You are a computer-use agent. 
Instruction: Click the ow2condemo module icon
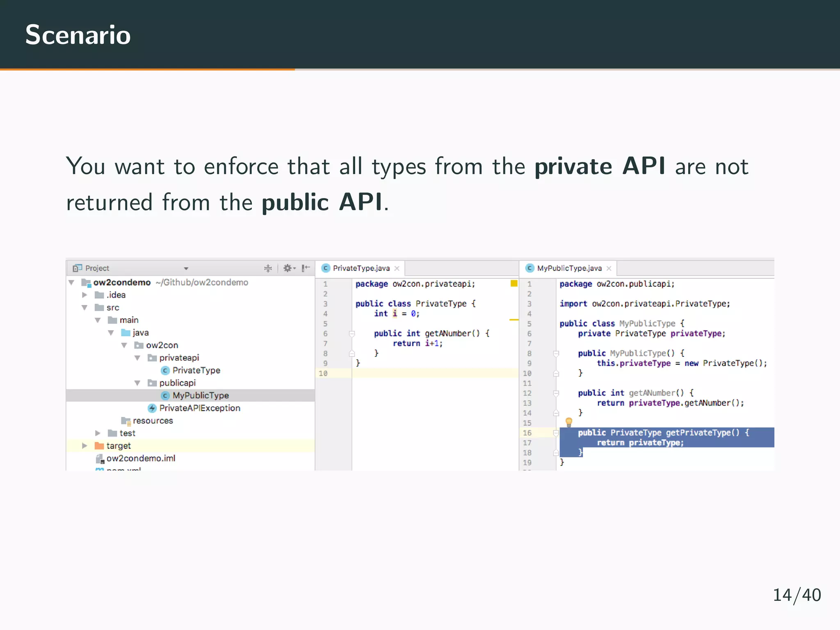(86, 283)
